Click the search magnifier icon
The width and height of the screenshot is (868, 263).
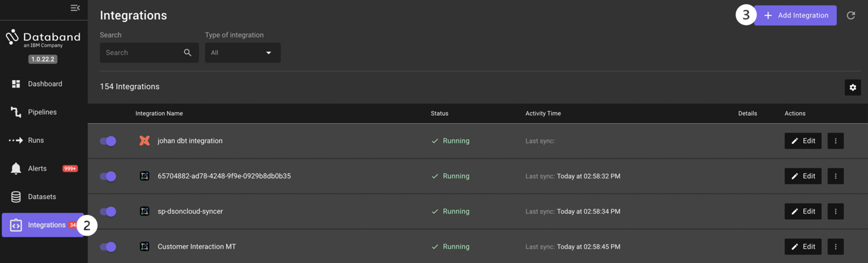click(x=187, y=52)
